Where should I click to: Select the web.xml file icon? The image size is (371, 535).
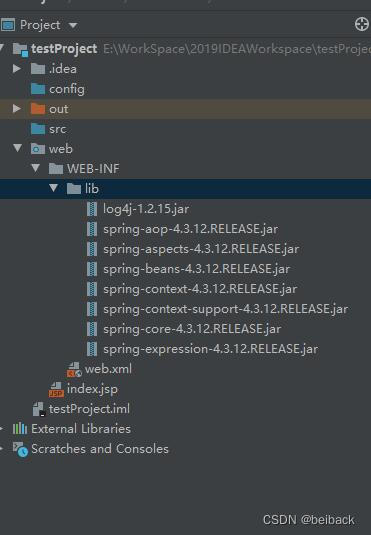[x=74, y=369]
